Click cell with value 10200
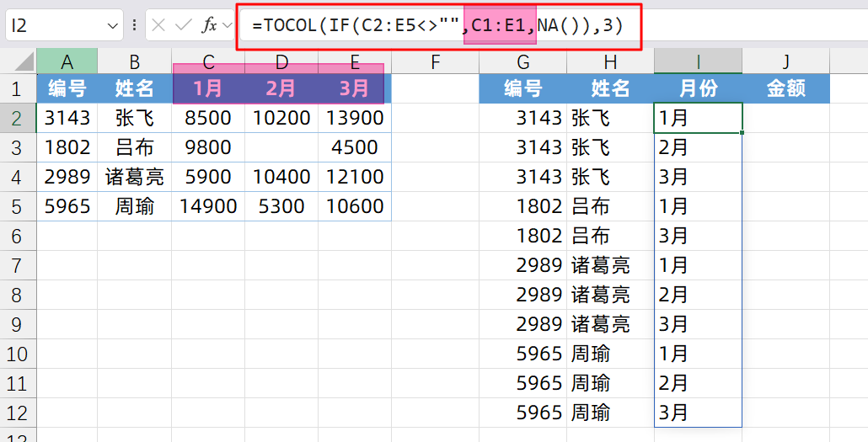 tap(281, 118)
